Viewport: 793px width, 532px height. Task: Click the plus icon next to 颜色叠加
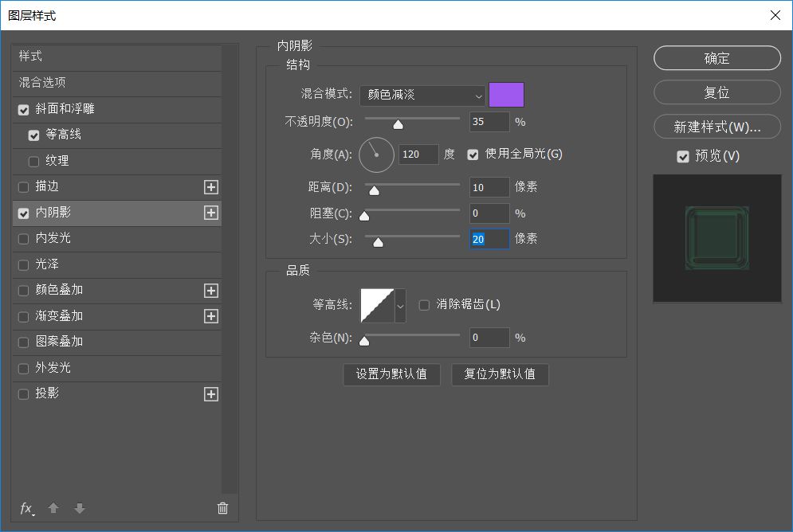(210, 291)
